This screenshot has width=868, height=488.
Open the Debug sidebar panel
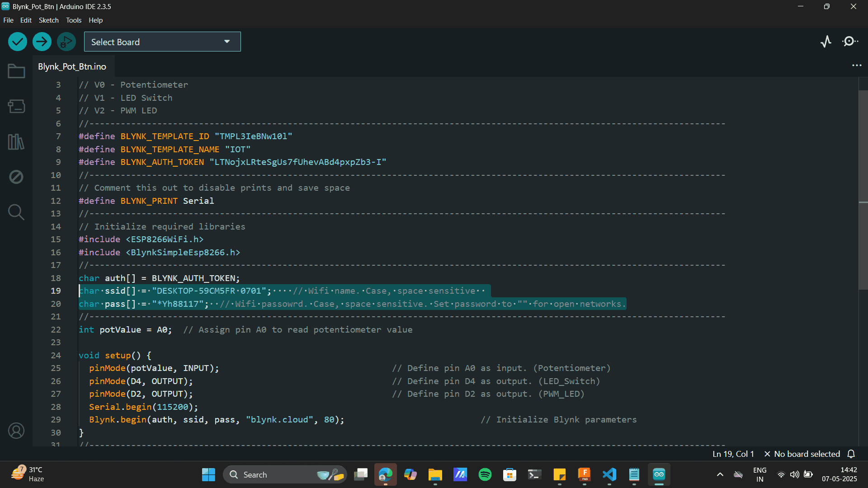16,177
